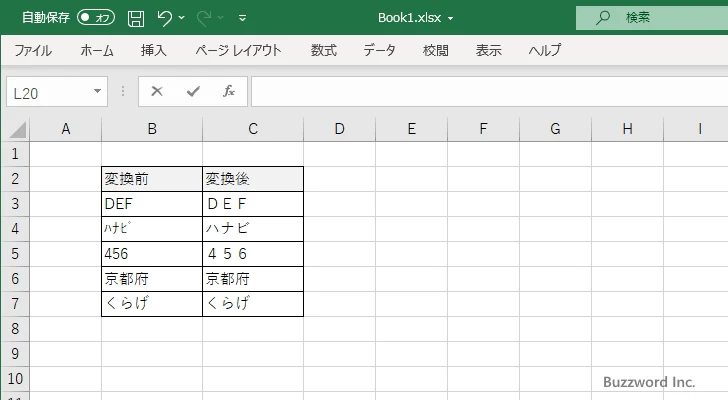728x400 pixels.
Task: Open the Book1.xlsx file name dropdown
Action: pos(450,19)
